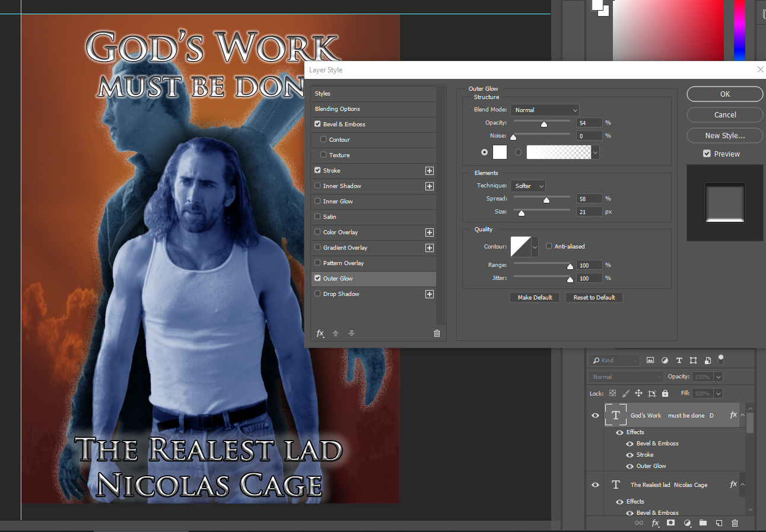Screen dimensions: 766x532
Task: Hide the God's Work text layer
Action: coord(595,416)
